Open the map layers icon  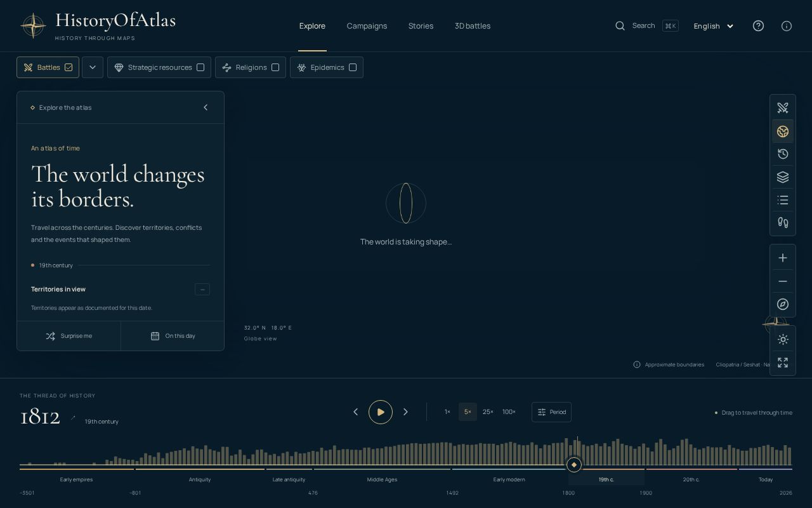tap(783, 177)
